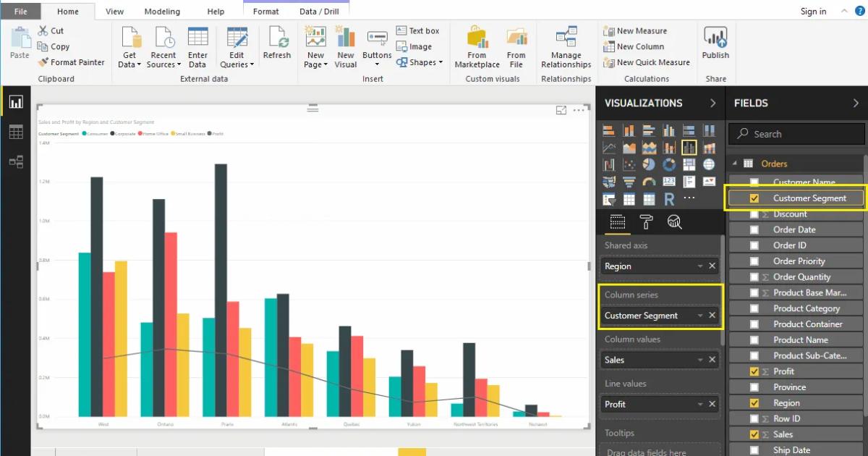
Task: Select the filled Map visualization
Action: point(608,181)
